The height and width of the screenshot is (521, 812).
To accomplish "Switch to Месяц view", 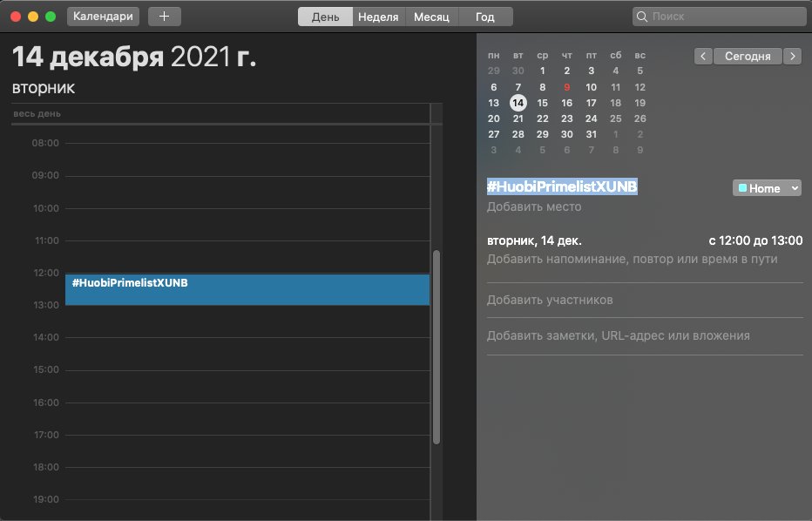I will coord(431,17).
